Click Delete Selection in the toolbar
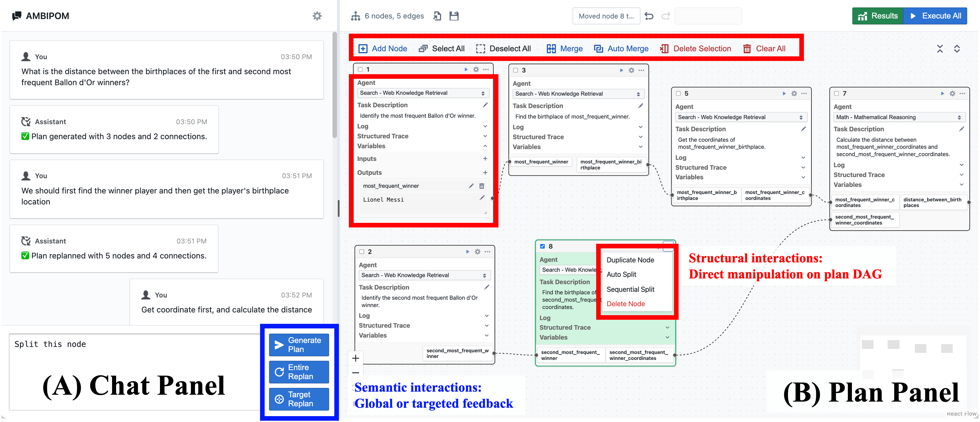The height and width of the screenshot is (422, 980). (x=695, y=49)
